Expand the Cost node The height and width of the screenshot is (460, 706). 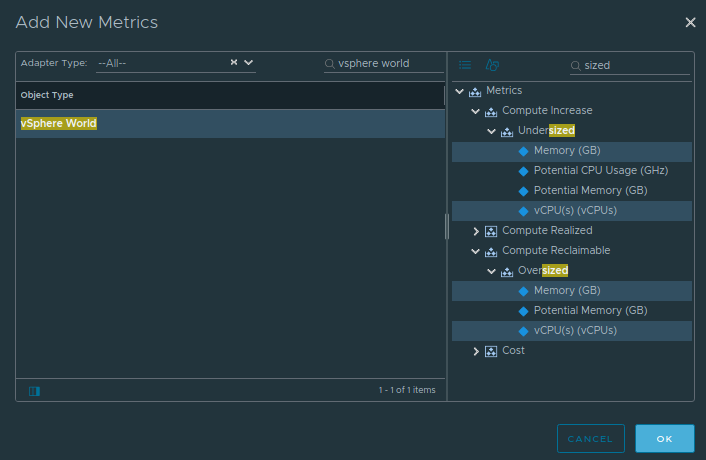click(x=475, y=351)
